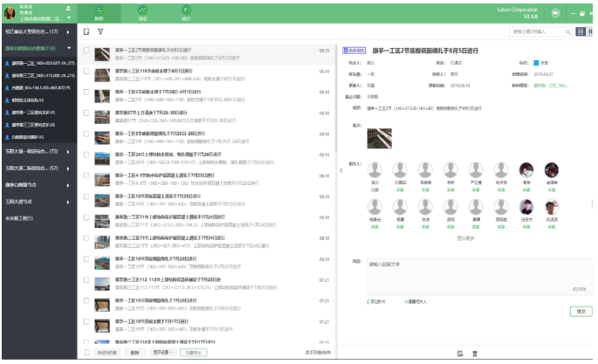
Task: Tick the checkbox for the 4-5节 row
Action: coord(86,175)
